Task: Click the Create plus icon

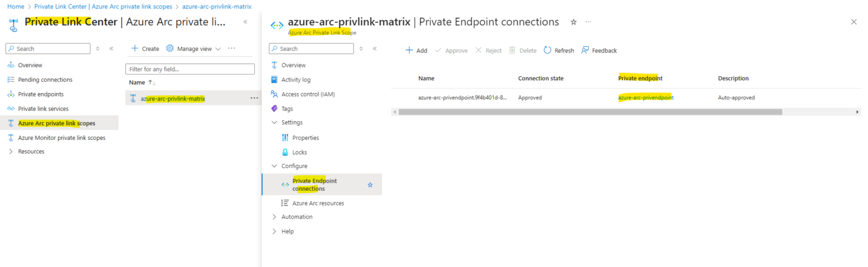Action: [135, 49]
